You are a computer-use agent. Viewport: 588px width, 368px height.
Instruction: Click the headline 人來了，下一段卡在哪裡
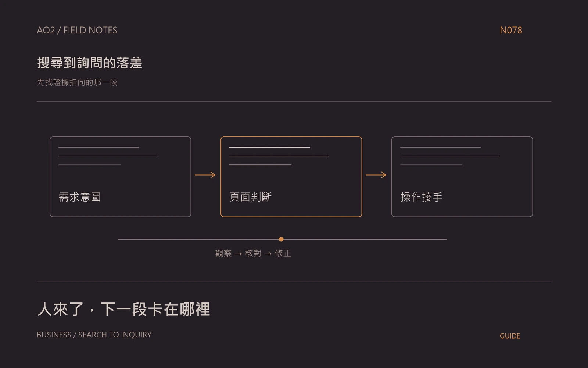click(123, 309)
